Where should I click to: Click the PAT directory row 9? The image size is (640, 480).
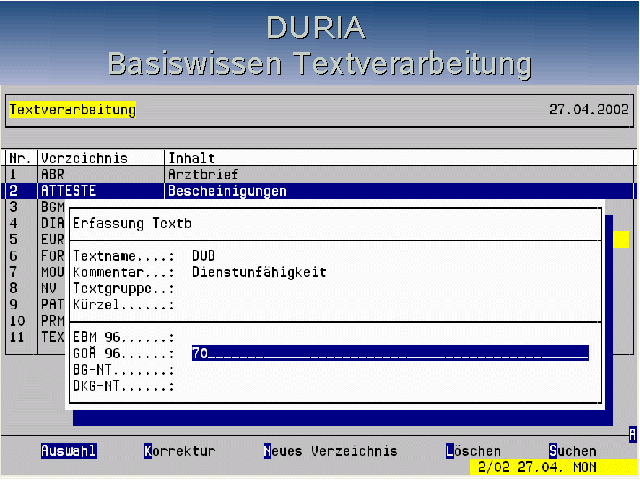pos(36,304)
